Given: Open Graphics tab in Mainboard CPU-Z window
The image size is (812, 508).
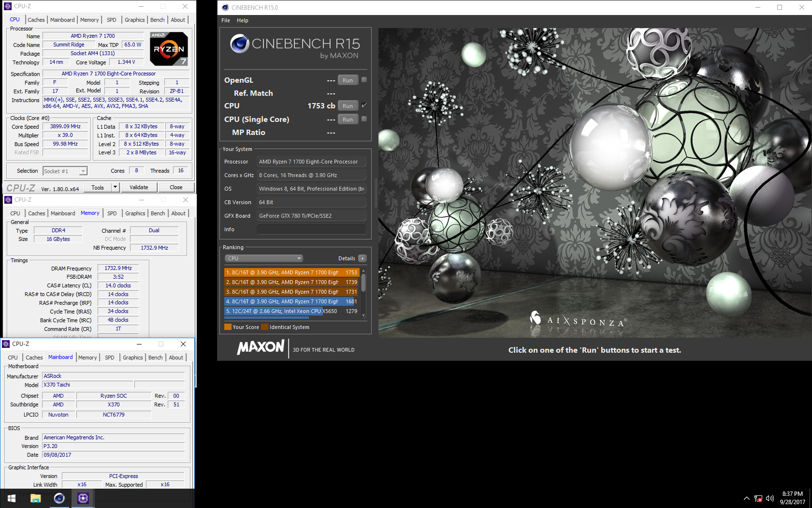Looking at the screenshot, I should 133,358.
